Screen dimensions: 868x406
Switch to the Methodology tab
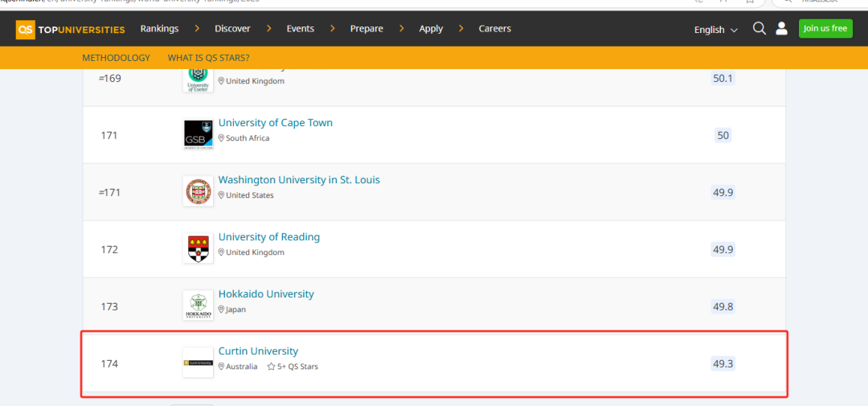coord(116,58)
